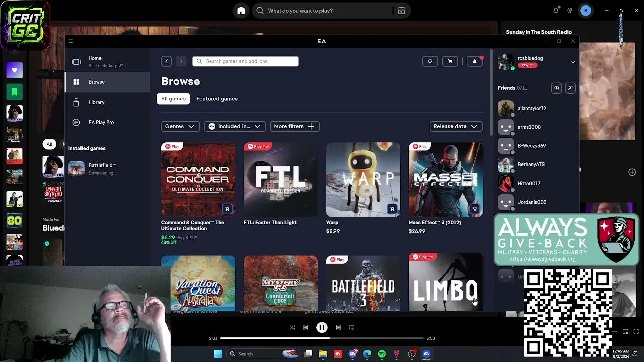
Task: Open EA notifications bell
Action: pyautogui.click(x=474, y=61)
